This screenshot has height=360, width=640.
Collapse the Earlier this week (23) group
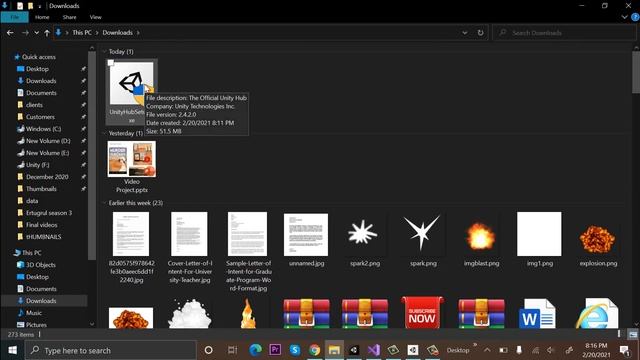104,203
